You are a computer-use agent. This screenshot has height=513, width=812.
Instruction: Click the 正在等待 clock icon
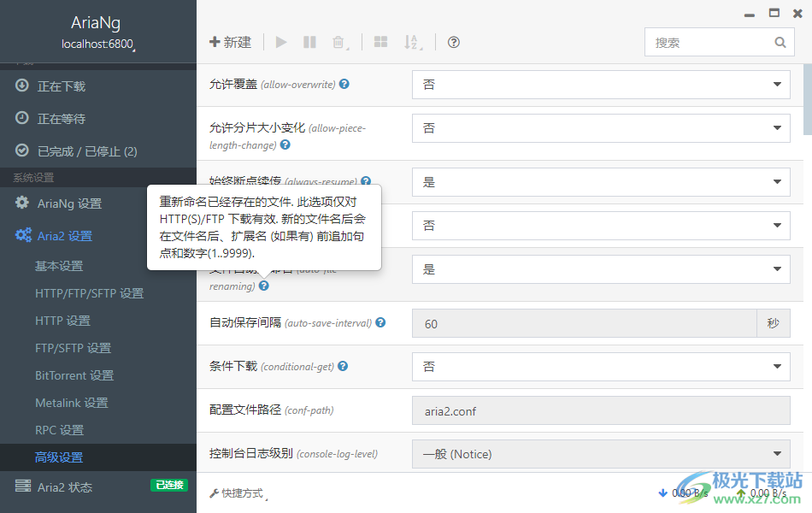(x=21, y=118)
